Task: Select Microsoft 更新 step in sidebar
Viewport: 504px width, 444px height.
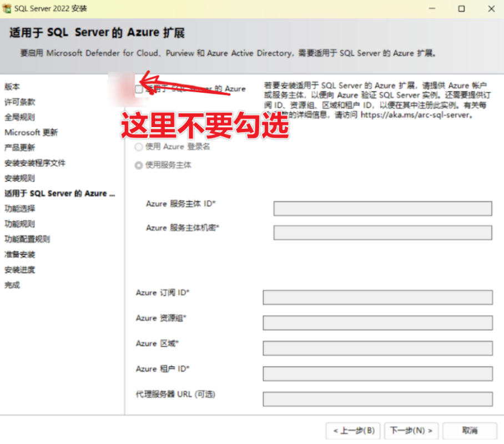Action: (x=31, y=133)
